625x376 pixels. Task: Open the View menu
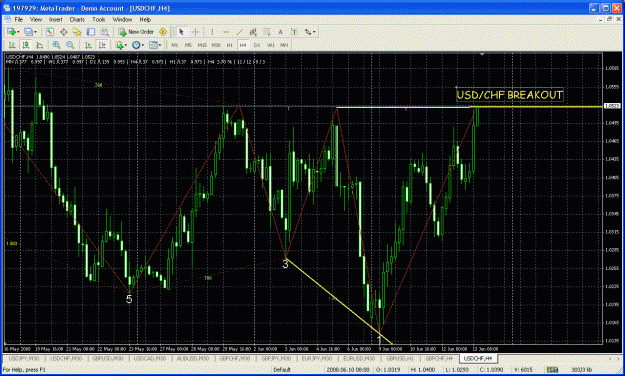click(35, 20)
